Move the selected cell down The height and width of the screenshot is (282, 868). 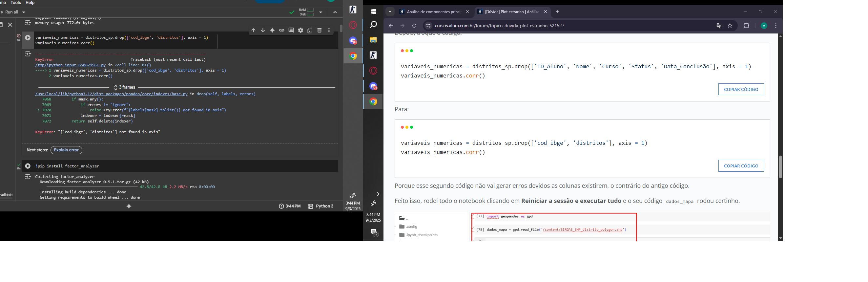click(x=263, y=30)
